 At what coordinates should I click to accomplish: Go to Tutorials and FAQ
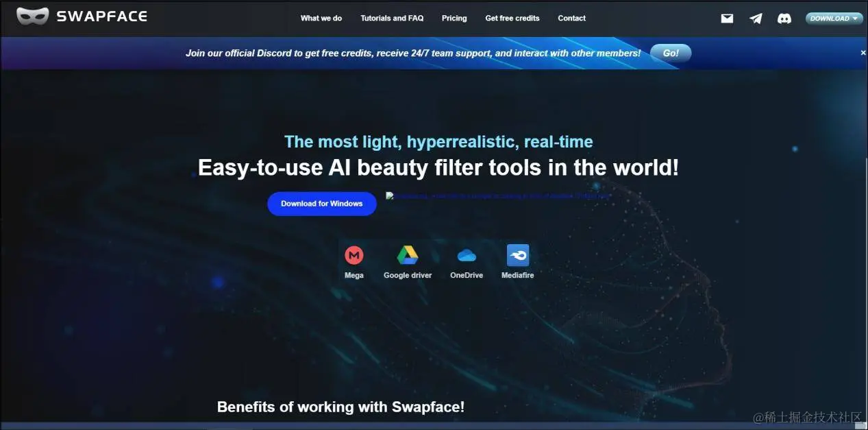tap(392, 19)
